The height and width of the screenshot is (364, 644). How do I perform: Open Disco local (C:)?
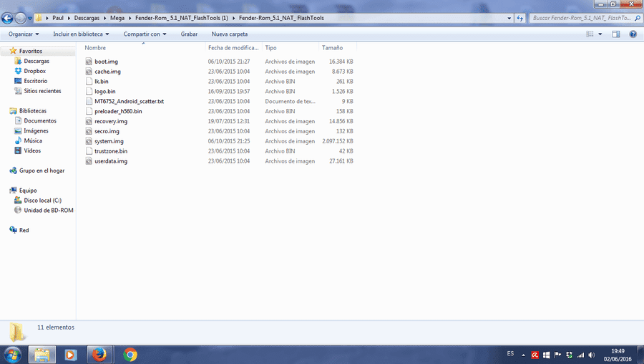coord(43,201)
